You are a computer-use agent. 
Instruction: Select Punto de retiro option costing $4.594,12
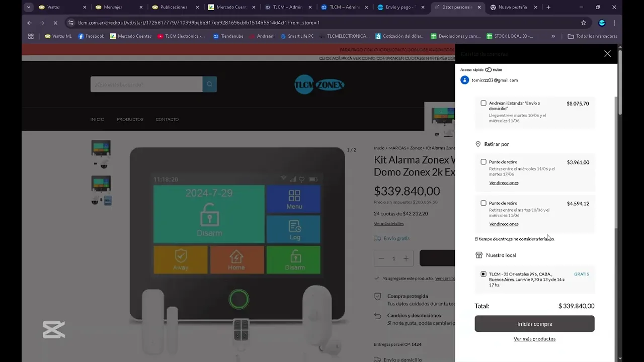point(484,203)
